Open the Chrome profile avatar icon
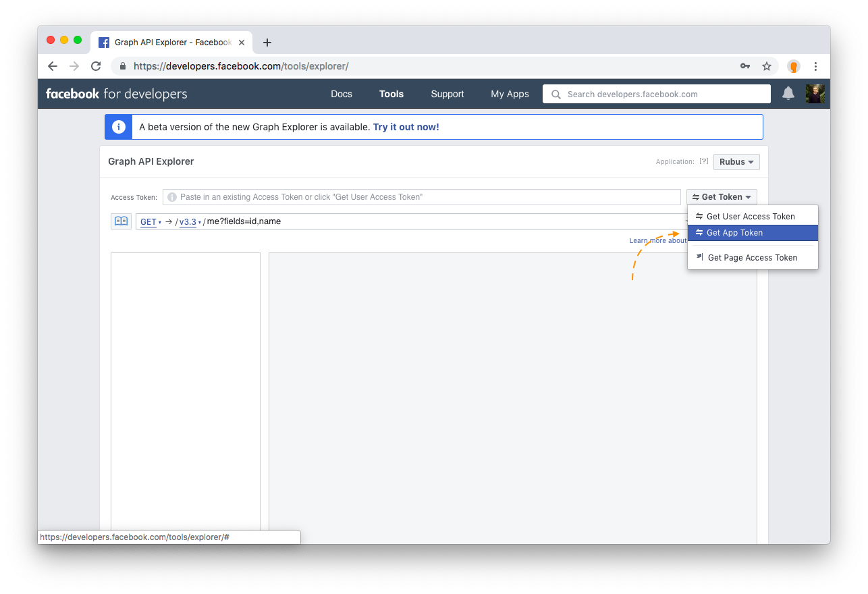Viewport: 868px width, 594px height. tap(794, 66)
